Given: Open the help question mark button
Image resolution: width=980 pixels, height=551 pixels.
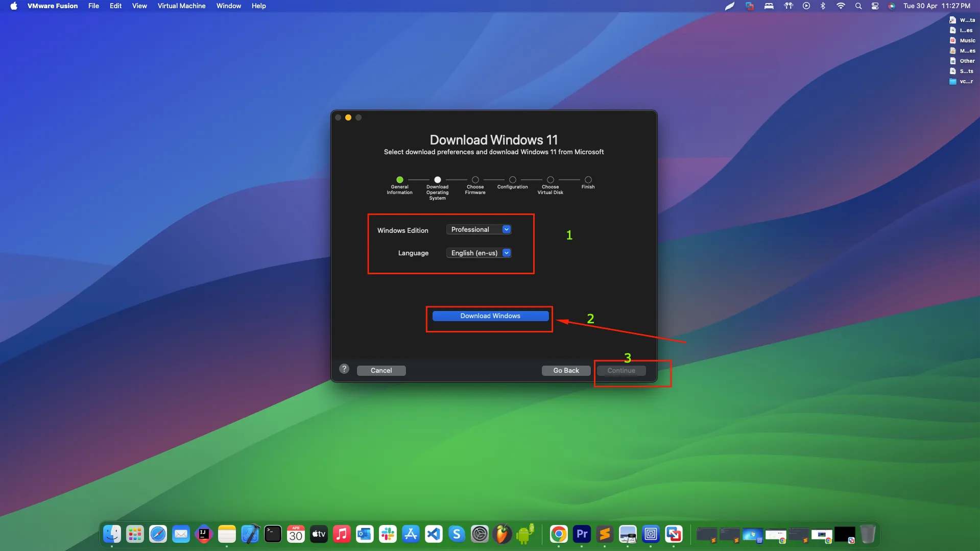Looking at the screenshot, I should tap(344, 369).
